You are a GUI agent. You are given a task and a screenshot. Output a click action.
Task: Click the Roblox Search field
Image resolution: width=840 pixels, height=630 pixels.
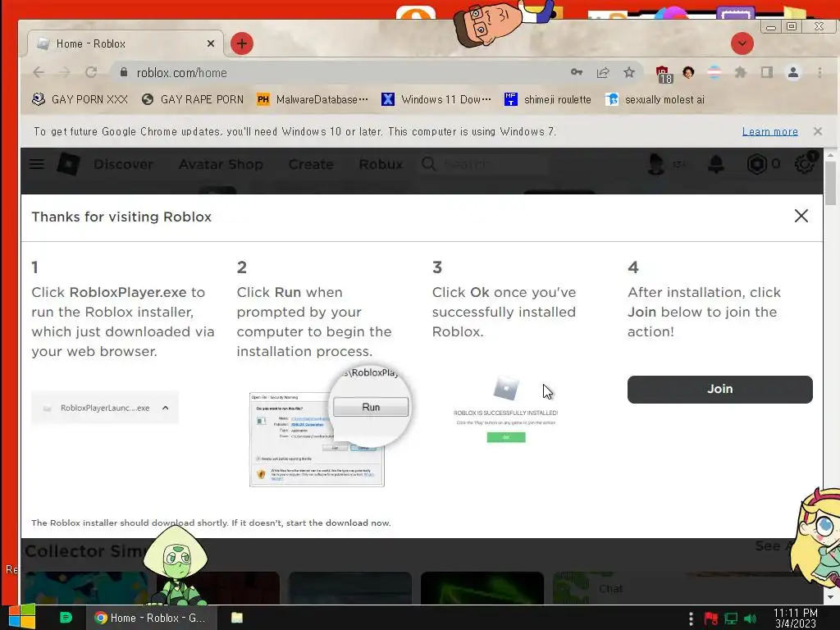(484, 164)
